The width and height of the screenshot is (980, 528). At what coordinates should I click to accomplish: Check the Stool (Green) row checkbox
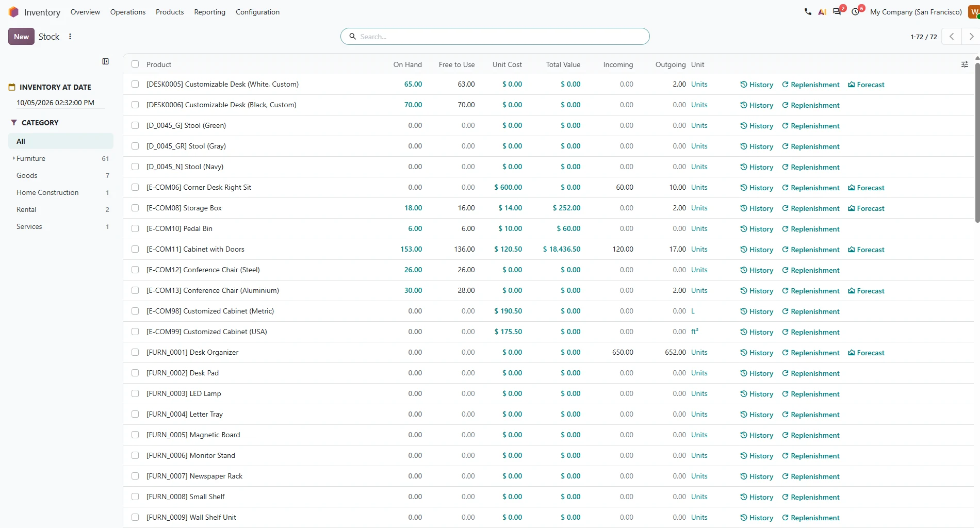pyautogui.click(x=135, y=125)
